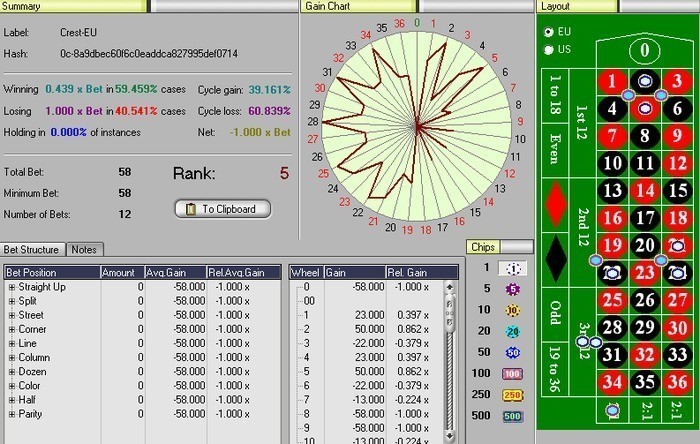Open the Notes tab
Viewport: 700px width, 444px height.
click(84, 249)
